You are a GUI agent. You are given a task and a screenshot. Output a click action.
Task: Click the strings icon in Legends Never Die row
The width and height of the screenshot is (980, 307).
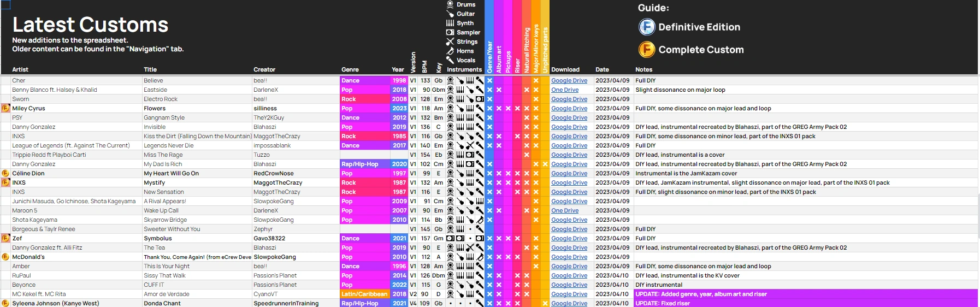coord(470,145)
